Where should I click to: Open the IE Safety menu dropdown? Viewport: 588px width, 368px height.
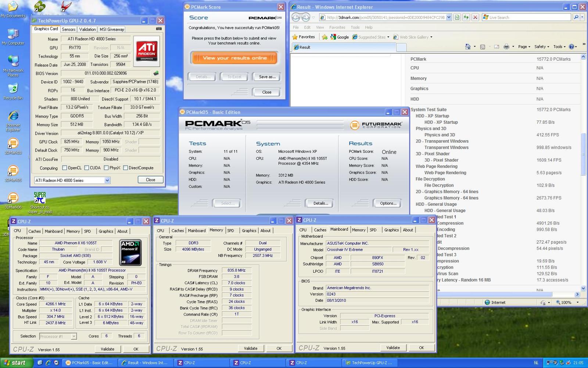coord(542,47)
